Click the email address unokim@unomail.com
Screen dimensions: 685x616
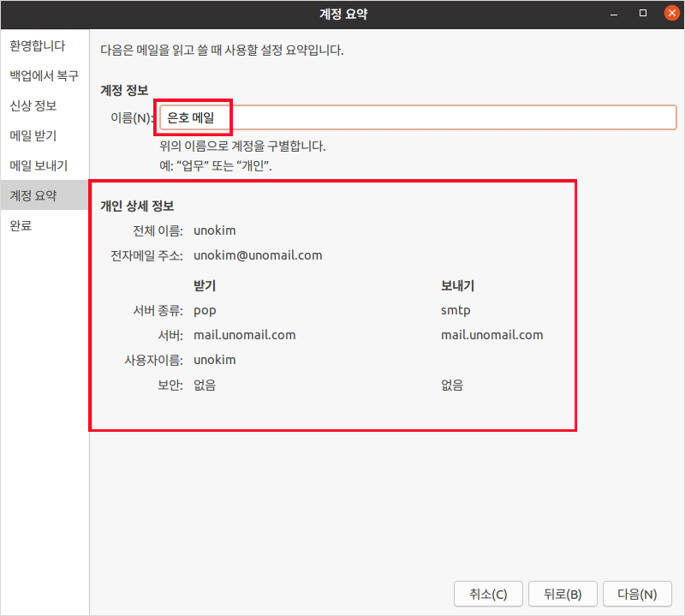click(x=258, y=255)
